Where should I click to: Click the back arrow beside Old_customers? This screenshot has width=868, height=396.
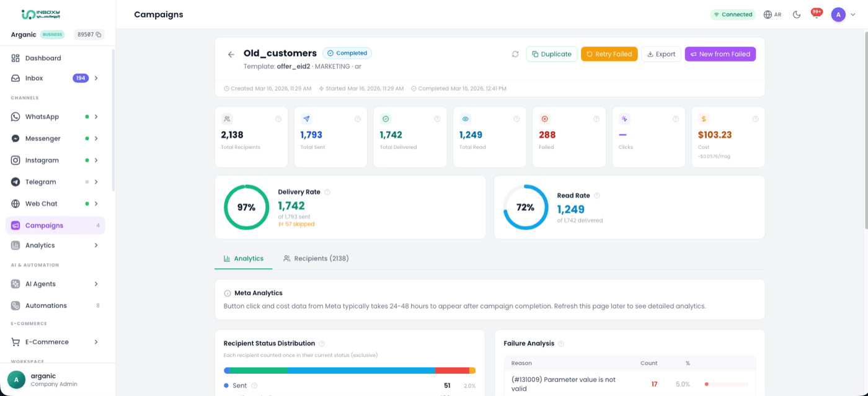(x=231, y=55)
